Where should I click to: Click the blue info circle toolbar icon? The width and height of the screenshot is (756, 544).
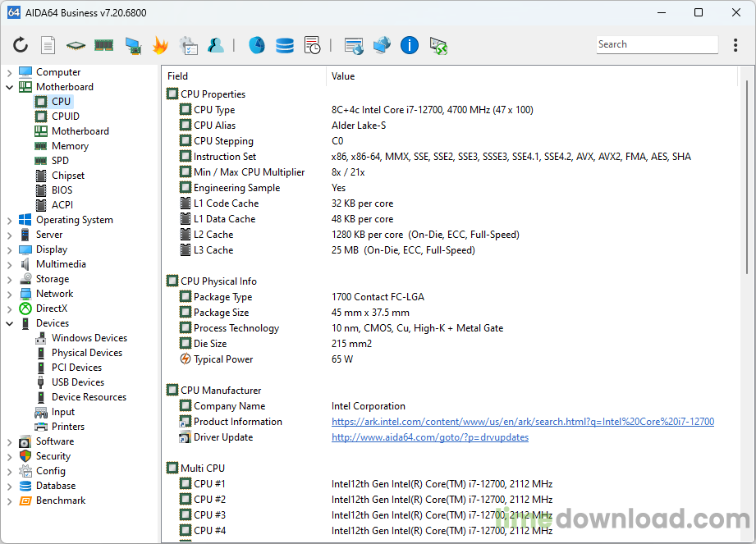pyautogui.click(x=410, y=45)
